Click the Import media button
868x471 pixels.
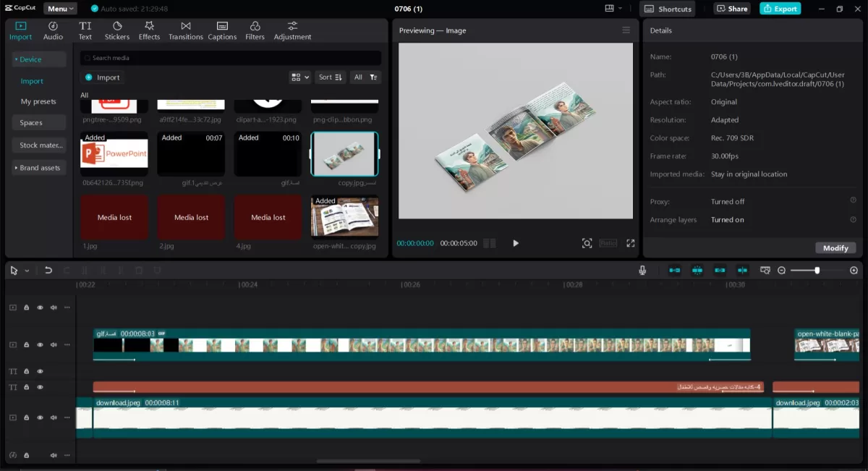pos(103,77)
